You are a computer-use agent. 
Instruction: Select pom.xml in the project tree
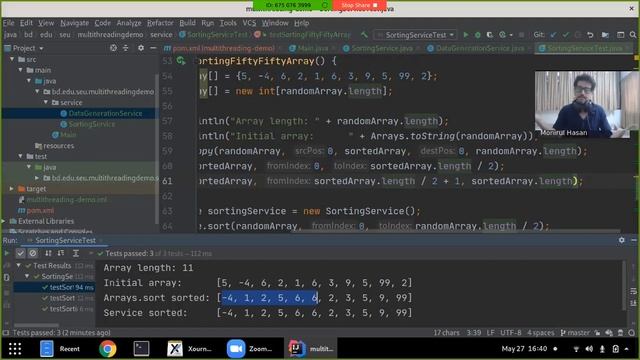pyautogui.click(x=40, y=211)
